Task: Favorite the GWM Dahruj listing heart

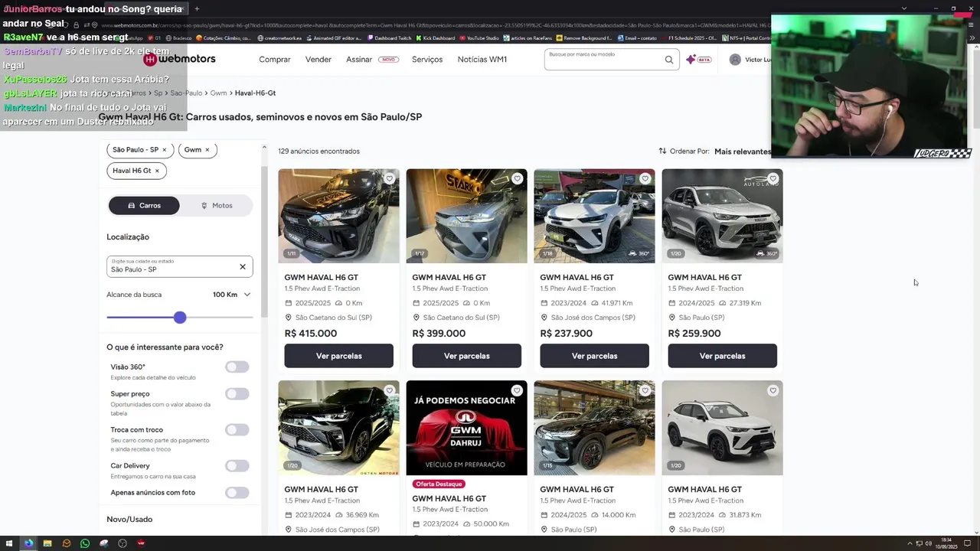Action: click(x=517, y=391)
